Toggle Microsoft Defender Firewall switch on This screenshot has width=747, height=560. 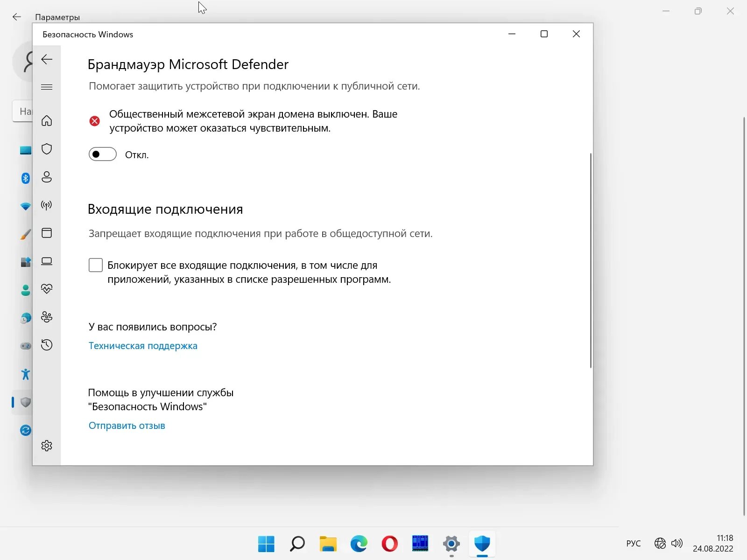tap(103, 154)
